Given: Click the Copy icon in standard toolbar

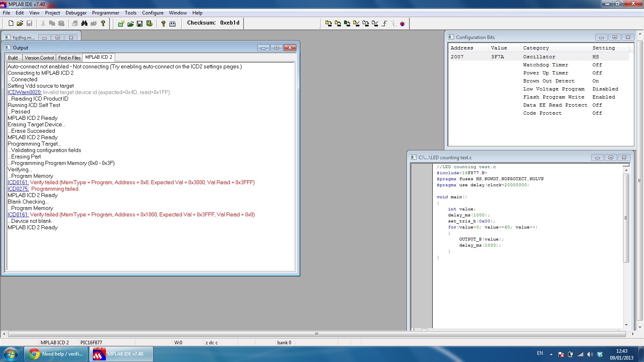Looking at the screenshot, I should coord(52,23).
